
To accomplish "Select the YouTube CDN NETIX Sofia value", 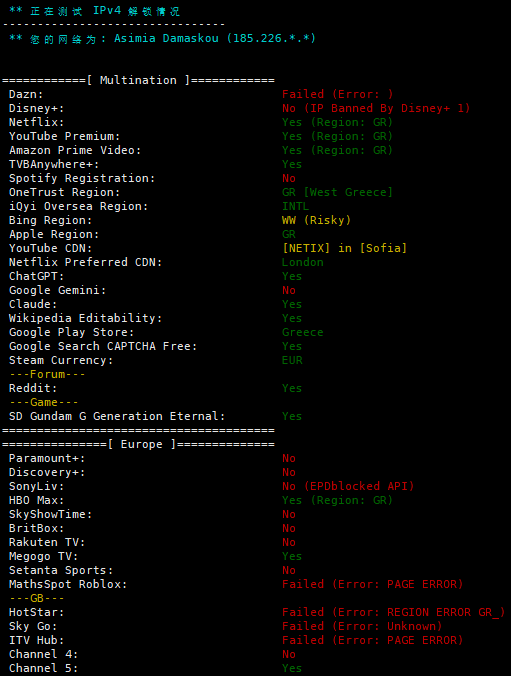I will 344,248.
